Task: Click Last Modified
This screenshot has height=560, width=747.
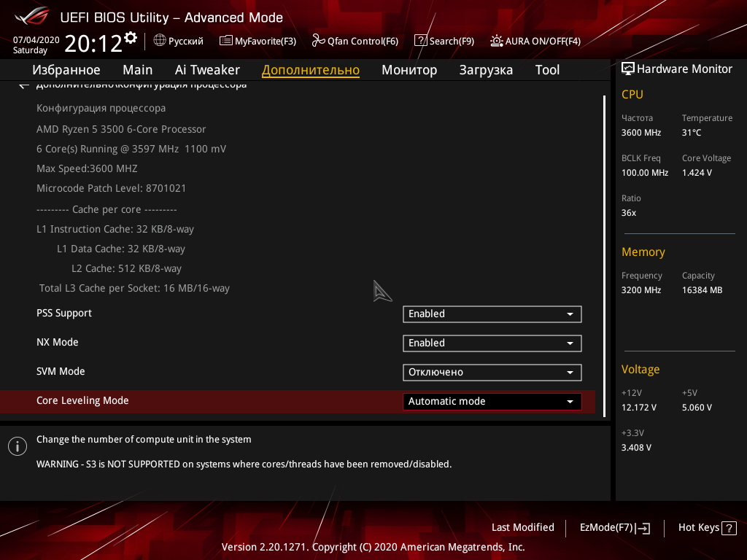Action: tap(522, 527)
